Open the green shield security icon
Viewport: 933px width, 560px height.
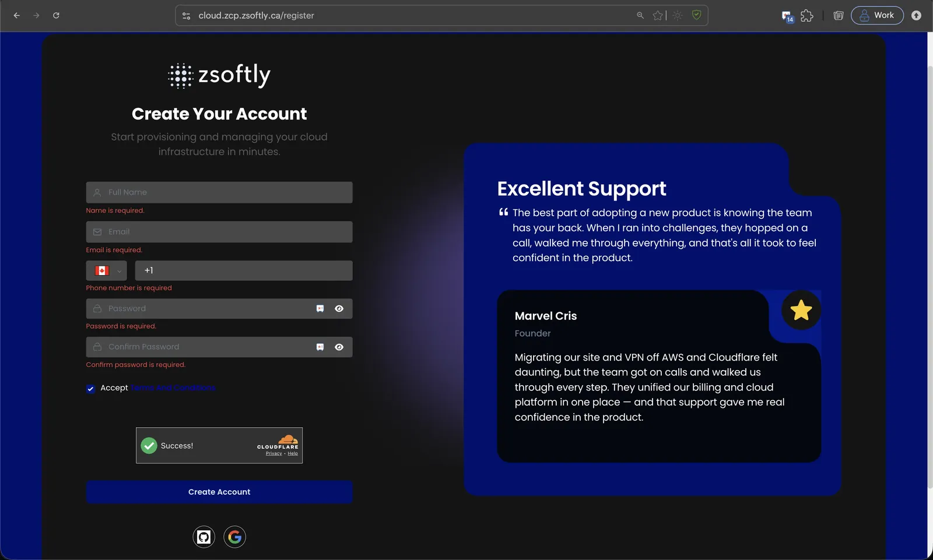click(696, 15)
